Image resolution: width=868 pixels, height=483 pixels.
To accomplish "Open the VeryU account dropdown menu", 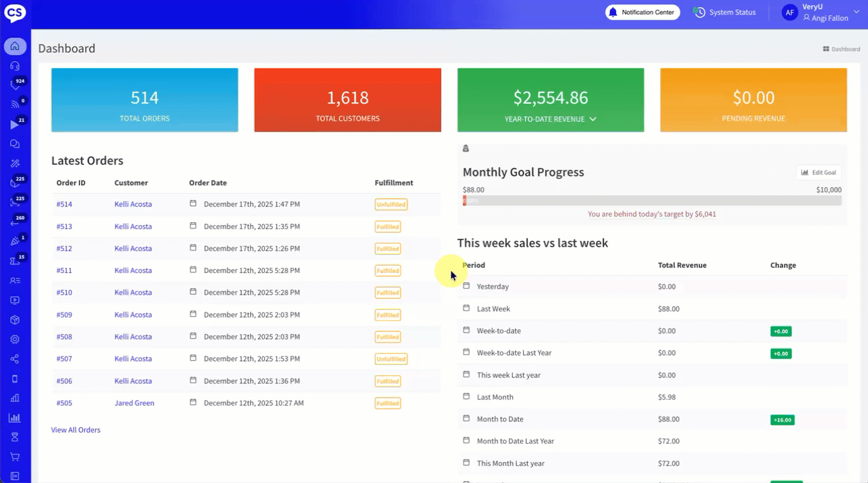I will (856, 12).
